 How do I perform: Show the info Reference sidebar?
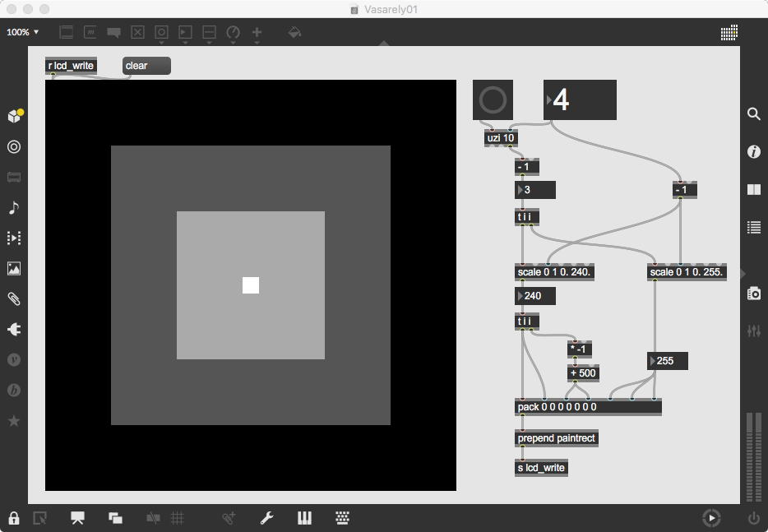754,152
